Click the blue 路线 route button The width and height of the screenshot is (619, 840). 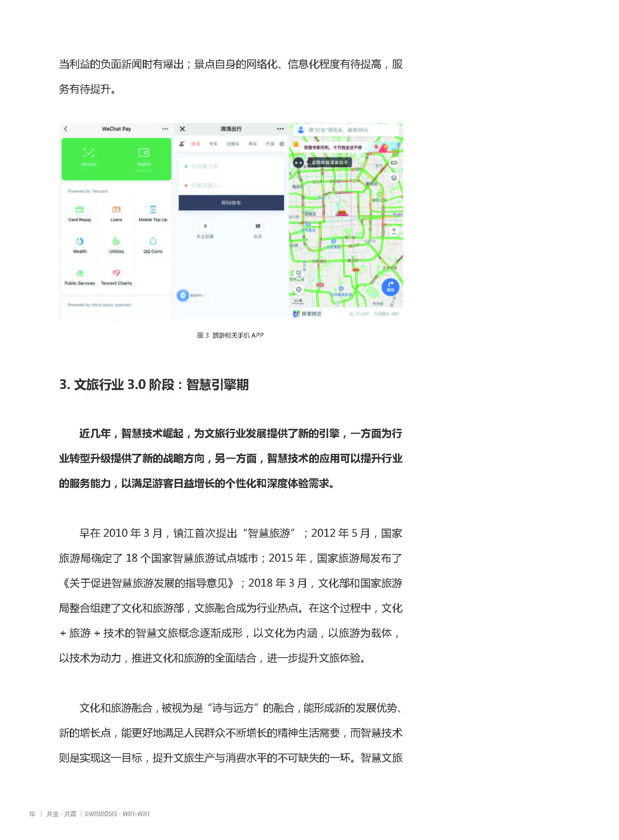tap(390, 287)
